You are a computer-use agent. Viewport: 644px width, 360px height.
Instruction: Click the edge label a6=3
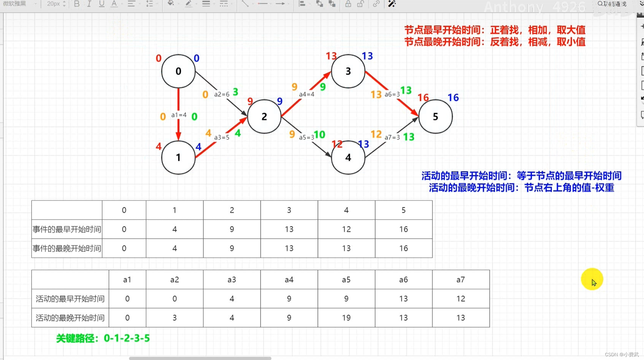point(392,94)
